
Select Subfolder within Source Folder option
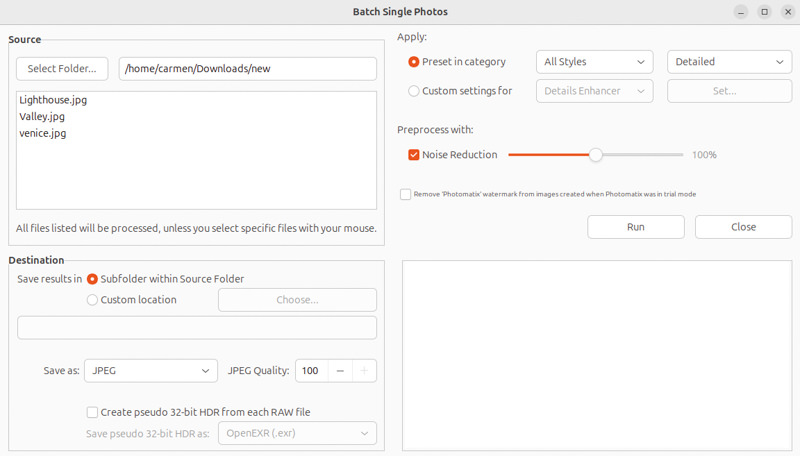tap(93, 279)
